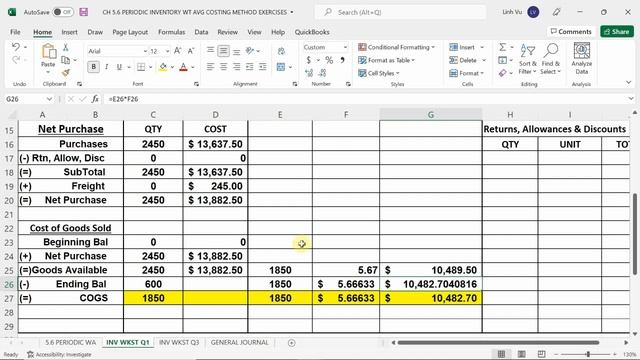Open Cell Styles dropdown
This screenshot has width=640, height=360.
(x=378, y=73)
